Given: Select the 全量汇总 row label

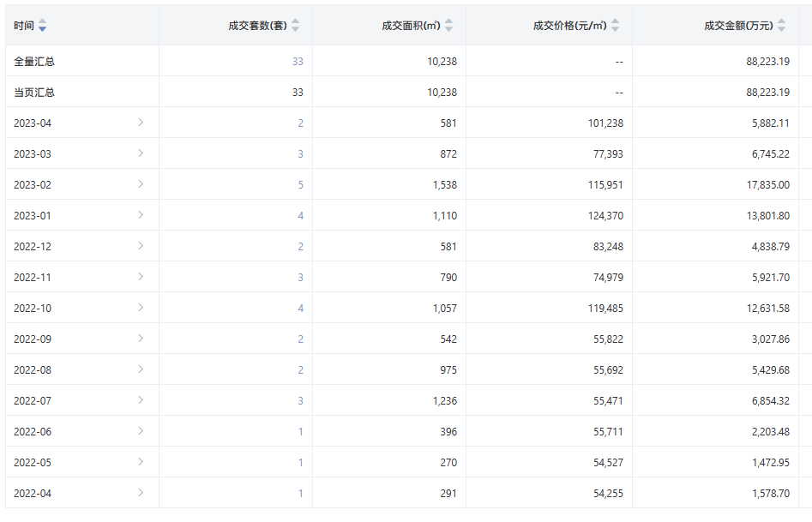Looking at the screenshot, I should 33,61.
